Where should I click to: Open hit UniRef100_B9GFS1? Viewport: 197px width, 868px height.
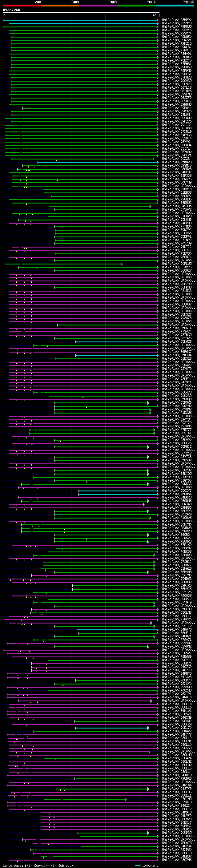click(176, 74)
